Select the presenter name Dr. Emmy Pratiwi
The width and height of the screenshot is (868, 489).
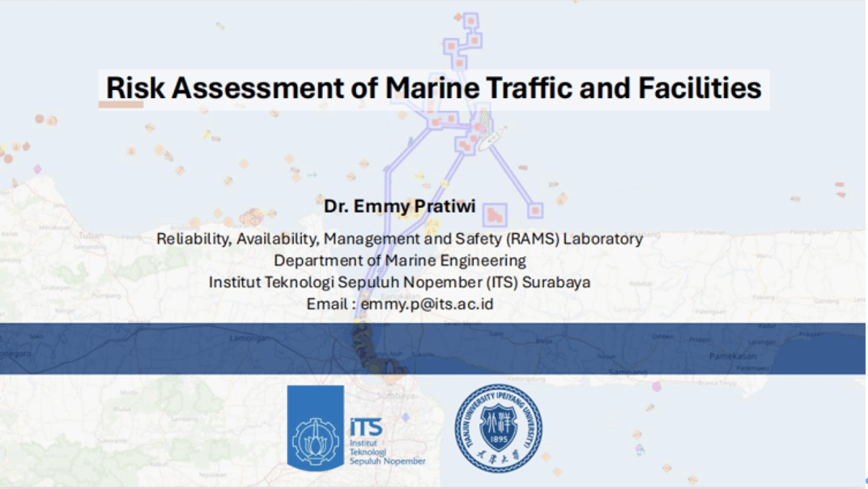click(x=399, y=206)
